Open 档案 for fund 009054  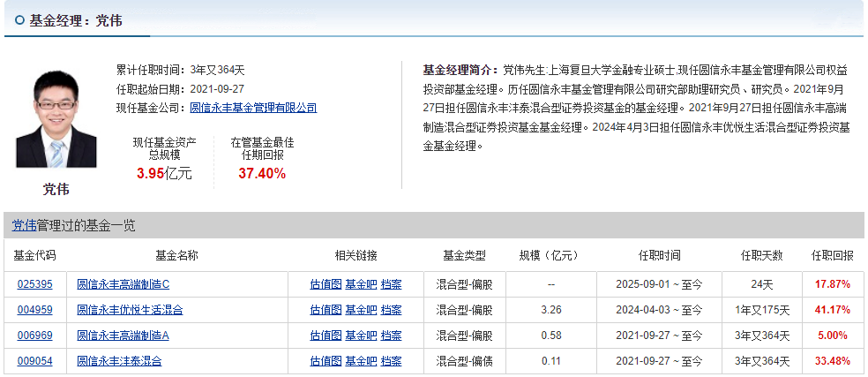[x=392, y=361]
